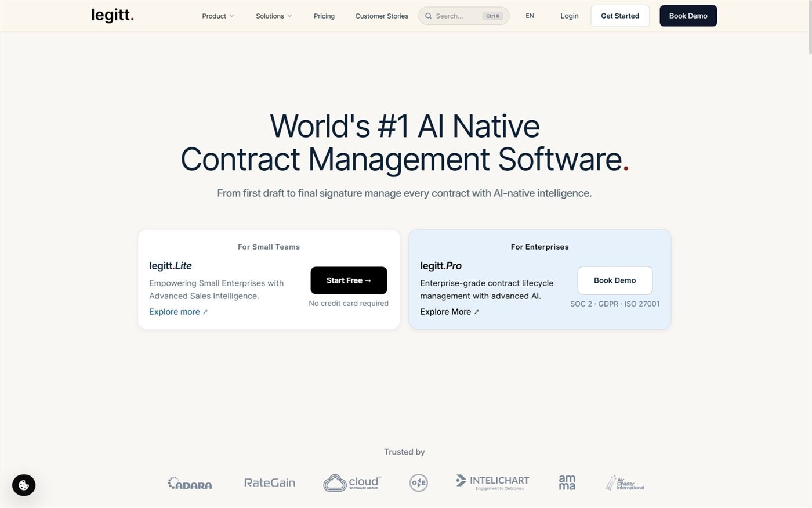This screenshot has height=508, width=812.
Task: Click Book Demo in the header
Action: pyautogui.click(x=688, y=16)
